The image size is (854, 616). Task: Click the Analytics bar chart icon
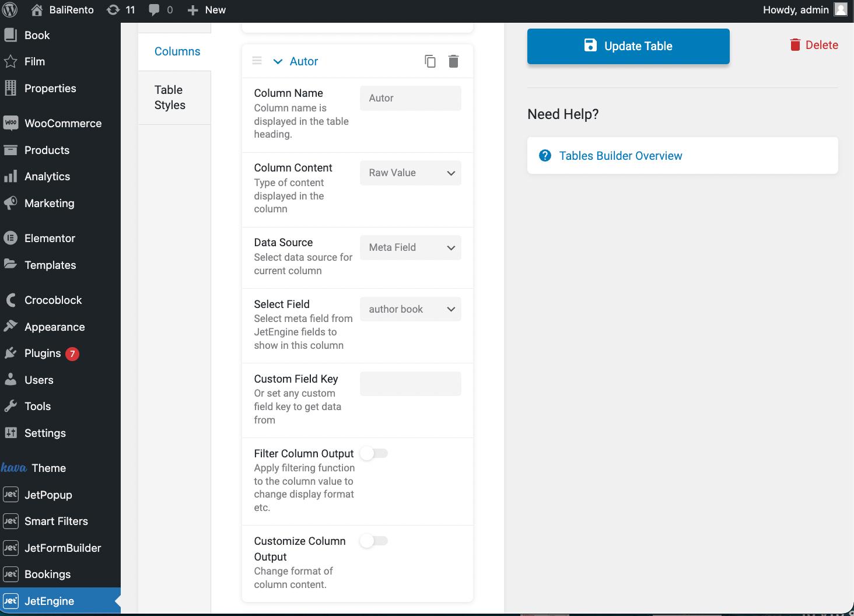pos(10,176)
